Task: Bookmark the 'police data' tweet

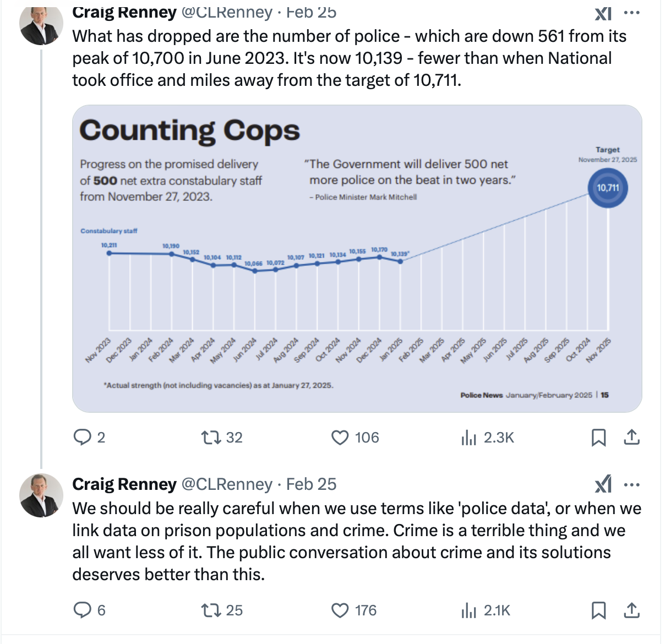Action: click(598, 610)
